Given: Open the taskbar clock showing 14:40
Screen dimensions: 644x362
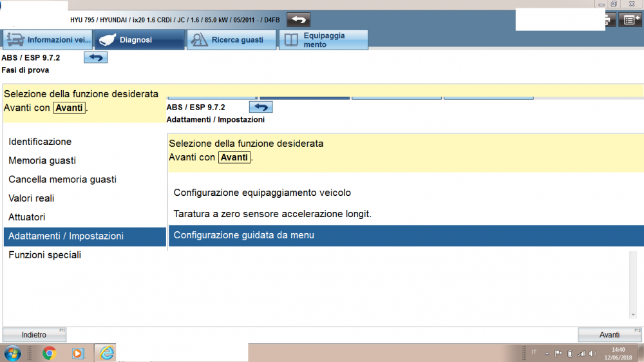Looking at the screenshot, I should click(x=618, y=354).
